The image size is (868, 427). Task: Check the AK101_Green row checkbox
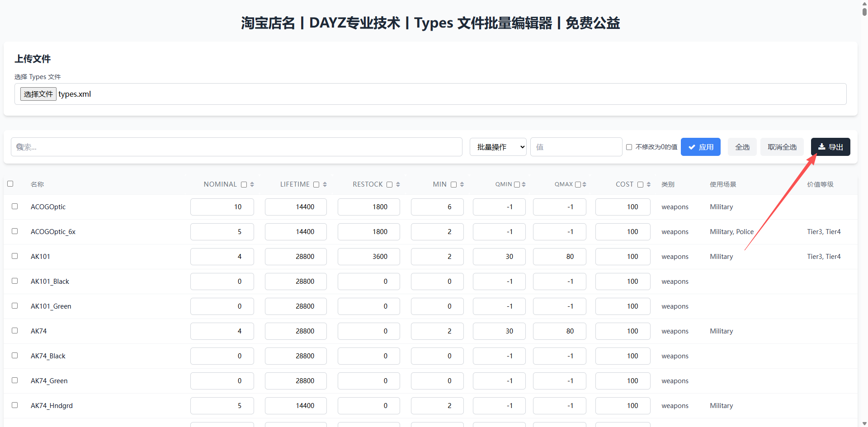[x=15, y=305]
